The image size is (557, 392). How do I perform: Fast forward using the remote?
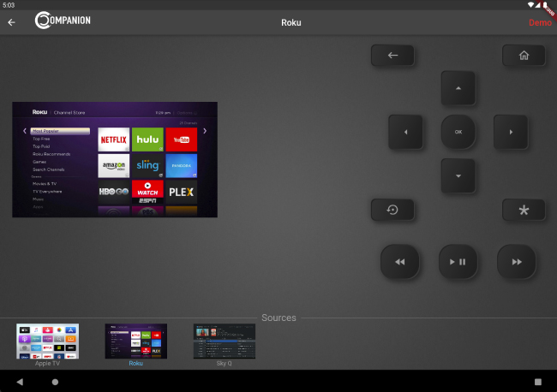tap(517, 262)
